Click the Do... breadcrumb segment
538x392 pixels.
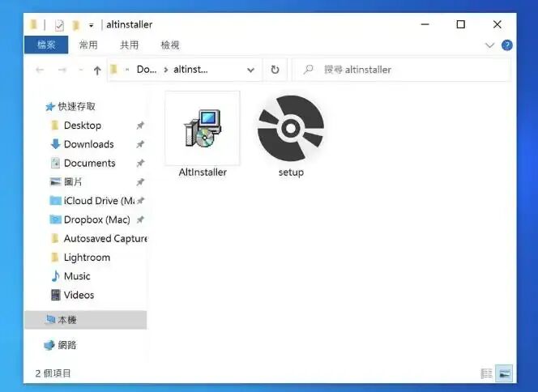(147, 70)
